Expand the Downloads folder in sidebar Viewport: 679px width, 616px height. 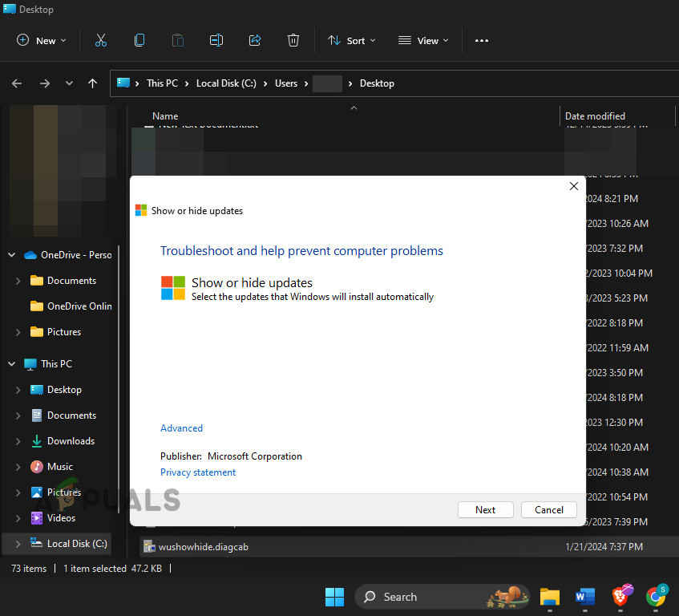18,441
